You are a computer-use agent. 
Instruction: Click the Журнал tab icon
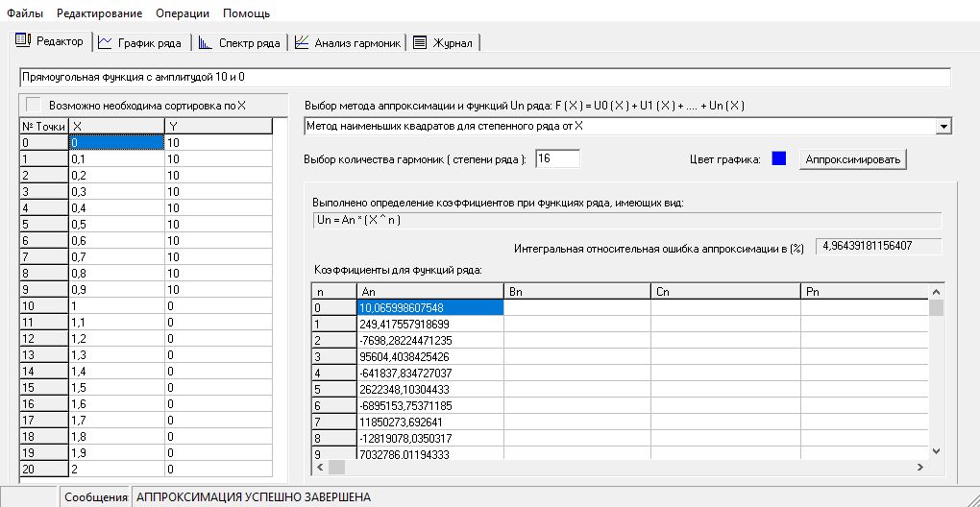click(420, 42)
